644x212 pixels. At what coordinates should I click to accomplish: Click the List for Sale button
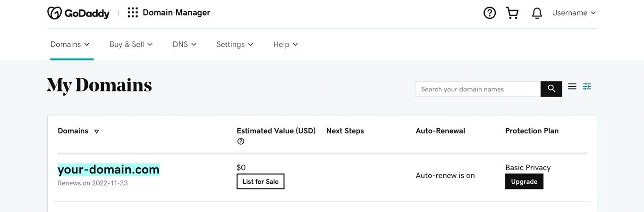tap(261, 181)
